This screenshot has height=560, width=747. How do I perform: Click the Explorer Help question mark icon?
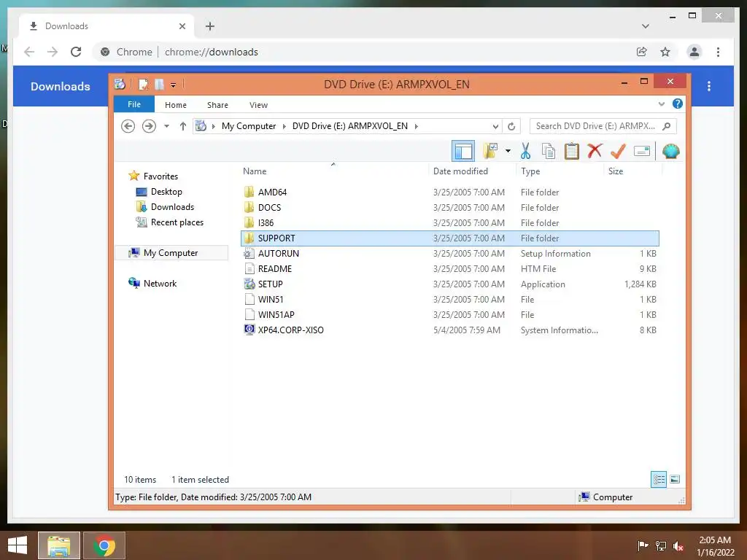tap(678, 104)
